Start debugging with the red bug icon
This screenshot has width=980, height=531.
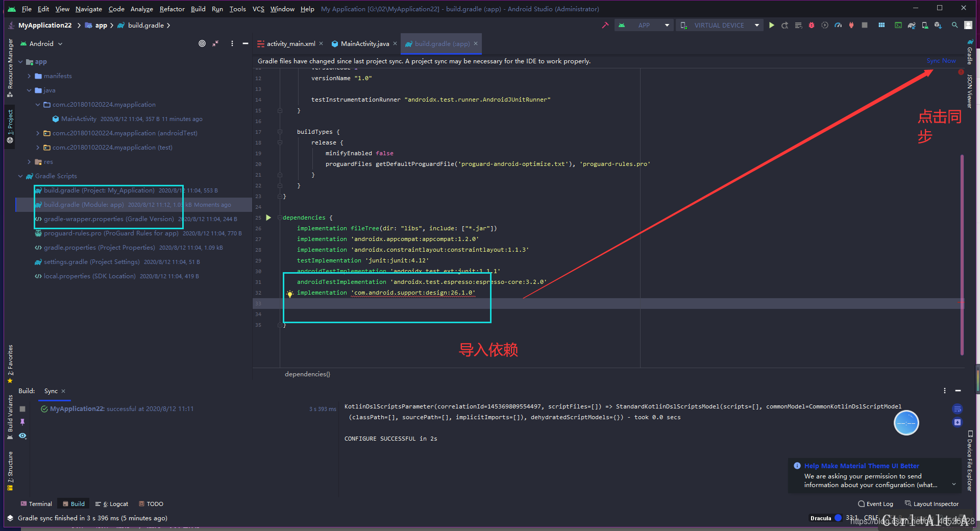[812, 25]
